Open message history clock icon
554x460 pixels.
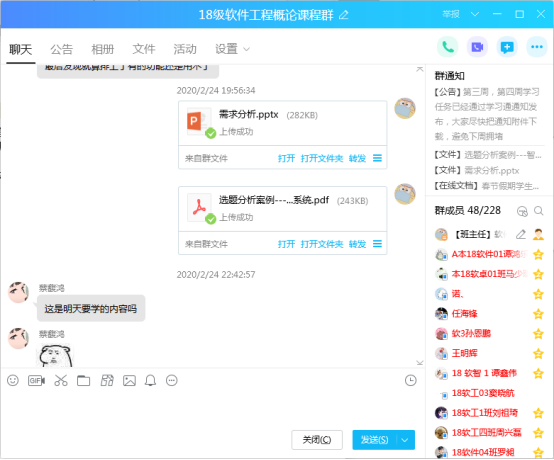411,381
